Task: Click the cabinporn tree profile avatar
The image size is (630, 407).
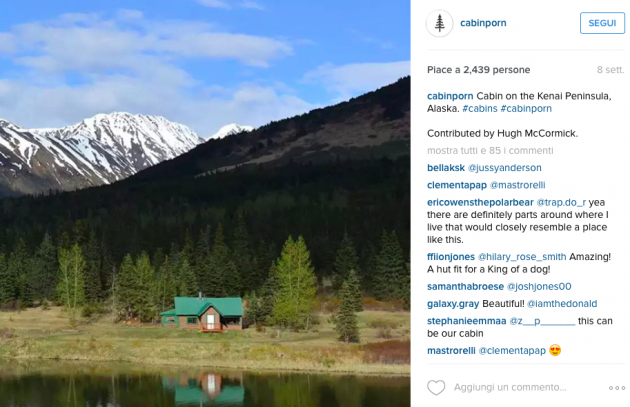Action: [x=440, y=23]
